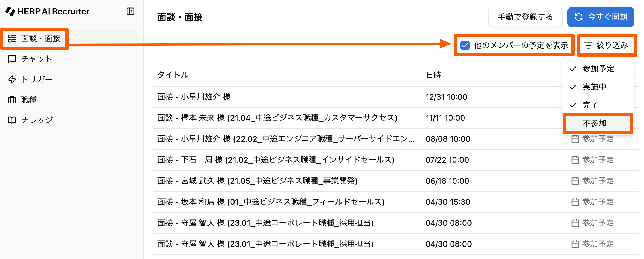Click the 手動で登録する button
644x259 pixels.
pos(525,17)
